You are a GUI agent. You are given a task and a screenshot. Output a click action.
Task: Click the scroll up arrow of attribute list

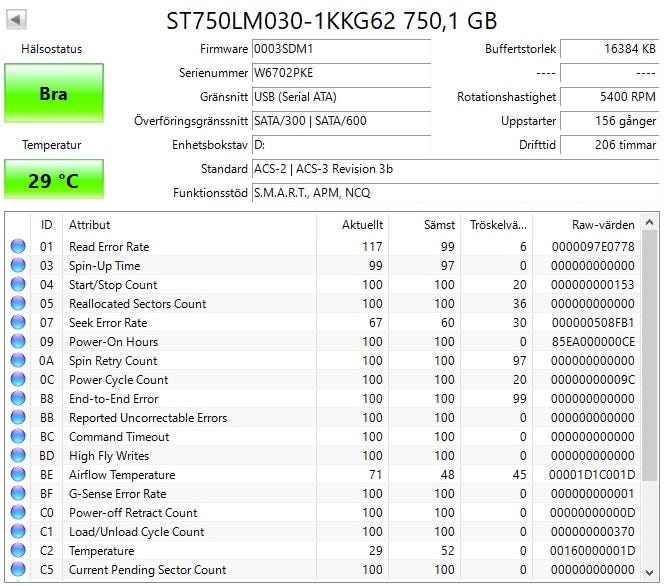pyautogui.click(x=649, y=222)
